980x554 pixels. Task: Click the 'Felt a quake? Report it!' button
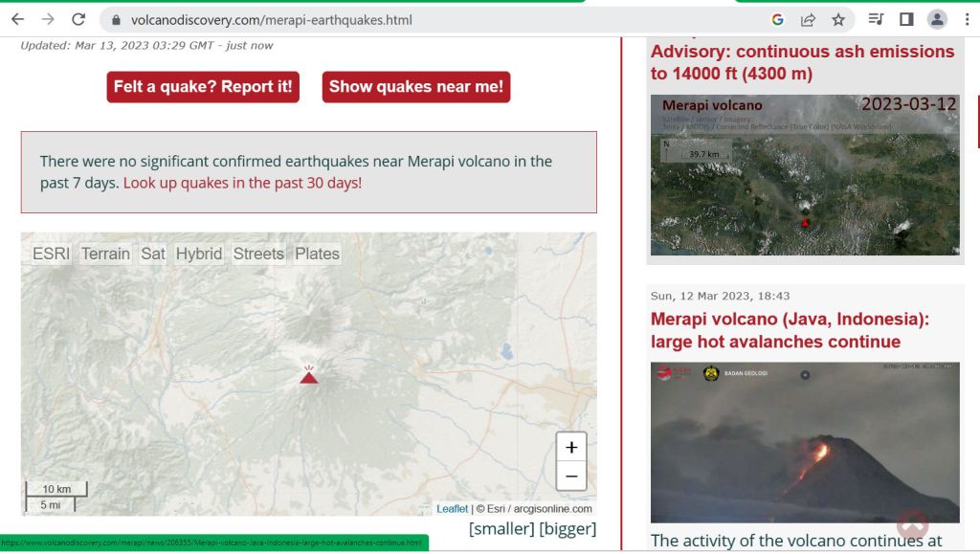(x=203, y=87)
